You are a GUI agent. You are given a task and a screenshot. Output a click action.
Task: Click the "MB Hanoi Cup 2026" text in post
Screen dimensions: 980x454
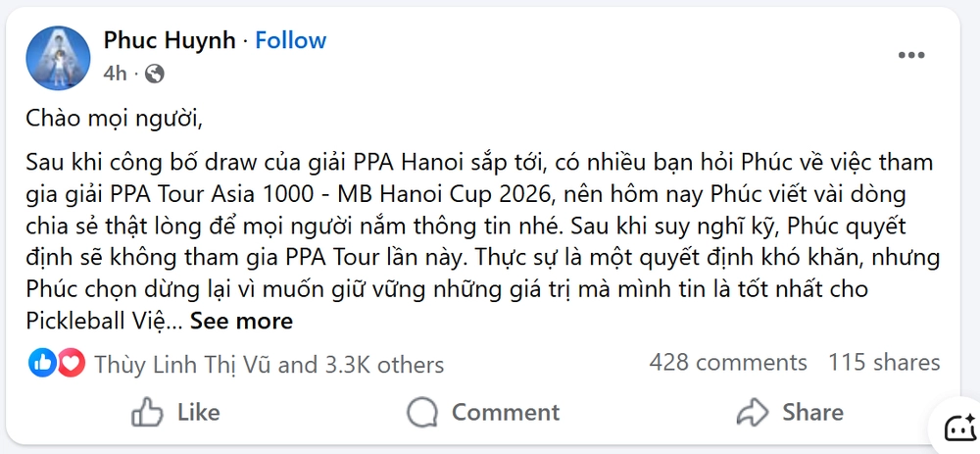point(428,189)
